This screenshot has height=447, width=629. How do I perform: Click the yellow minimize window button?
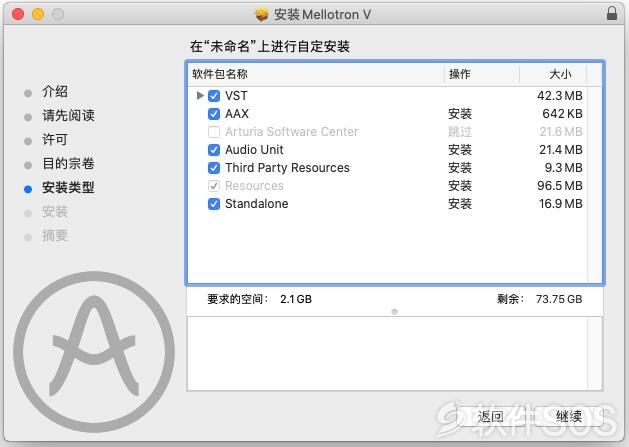tap(38, 14)
